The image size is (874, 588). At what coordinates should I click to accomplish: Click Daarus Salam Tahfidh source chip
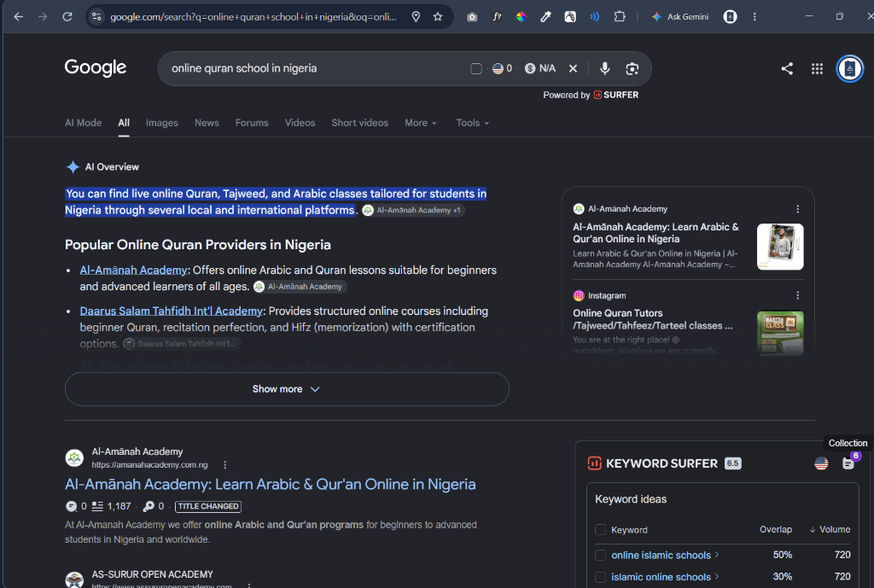(x=181, y=343)
